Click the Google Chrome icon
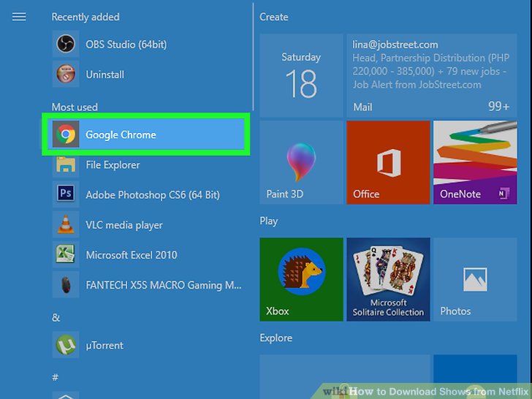The image size is (532, 399). coord(66,134)
